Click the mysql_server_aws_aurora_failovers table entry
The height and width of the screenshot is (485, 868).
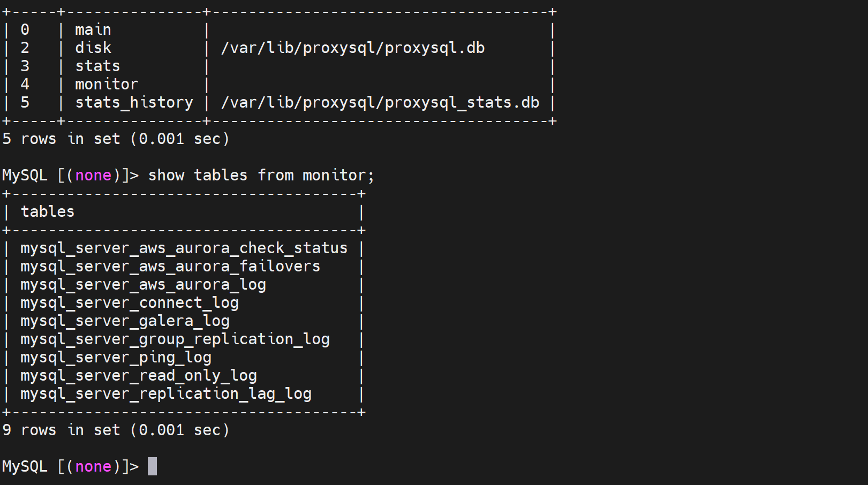170,267
